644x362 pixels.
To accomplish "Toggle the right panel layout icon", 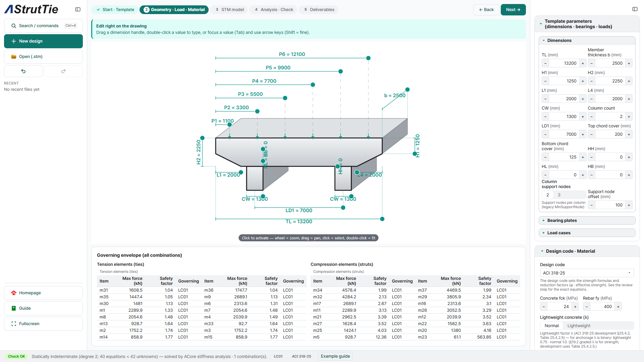I will pos(635,9).
